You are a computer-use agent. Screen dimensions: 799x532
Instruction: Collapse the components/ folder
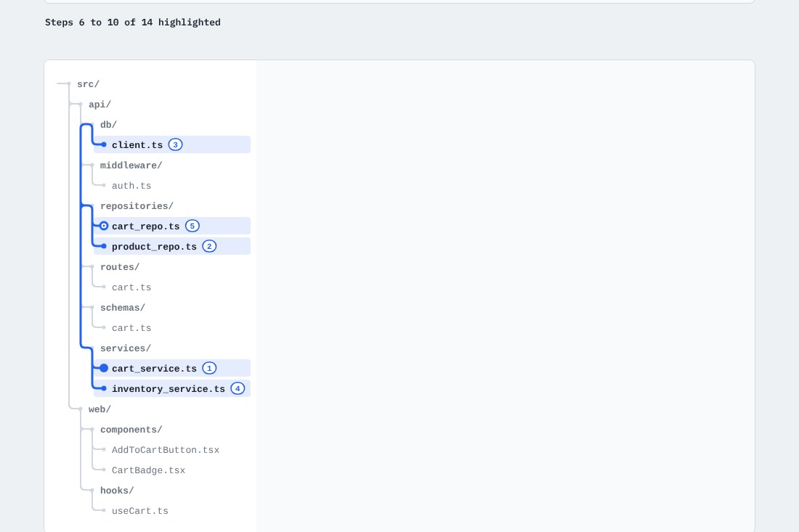click(x=131, y=430)
